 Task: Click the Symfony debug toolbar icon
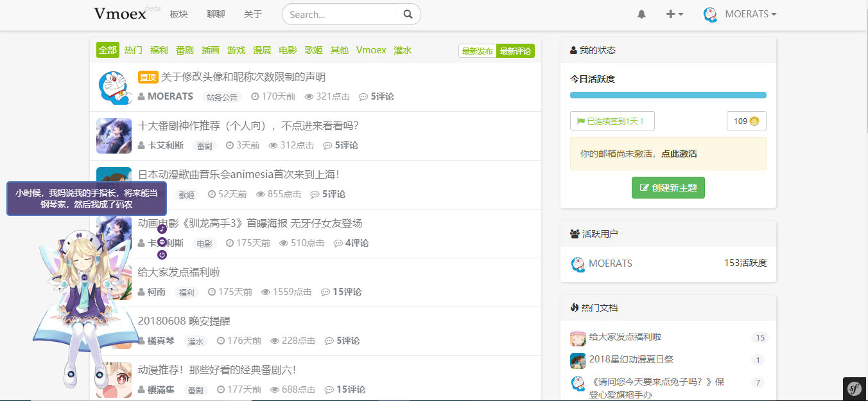tap(855, 388)
